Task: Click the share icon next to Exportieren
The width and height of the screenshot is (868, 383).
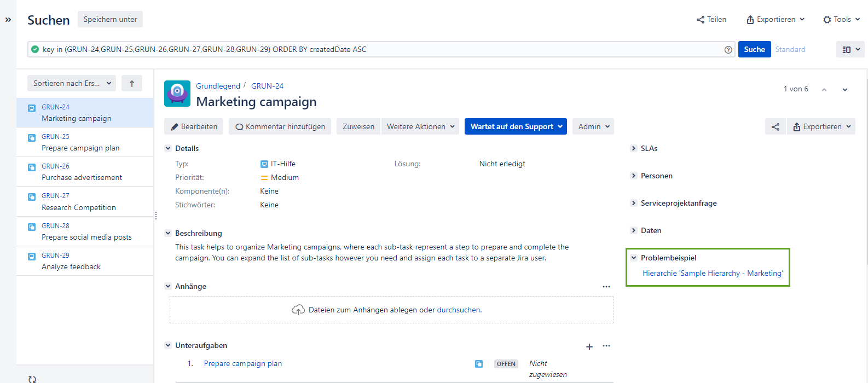Action: pyautogui.click(x=775, y=127)
